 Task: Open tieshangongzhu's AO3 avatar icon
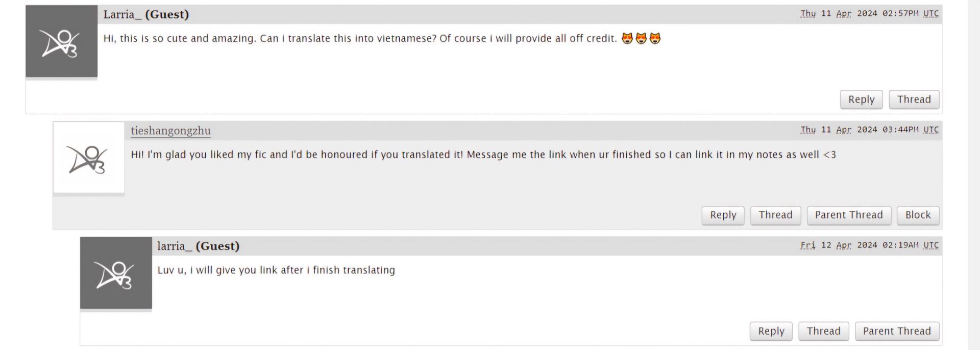(89, 157)
